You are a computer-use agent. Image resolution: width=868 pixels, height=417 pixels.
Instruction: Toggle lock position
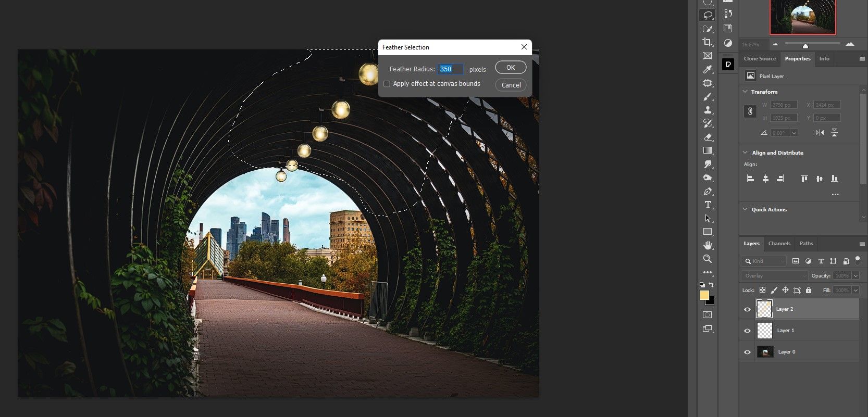click(786, 290)
